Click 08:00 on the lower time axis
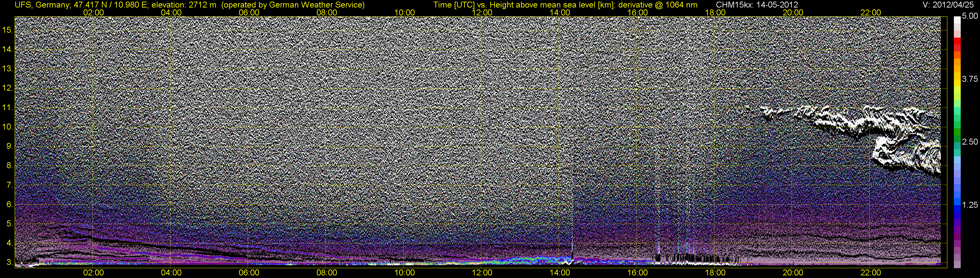The width and height of the screenshot is (980, 278). tap(327, 273)
